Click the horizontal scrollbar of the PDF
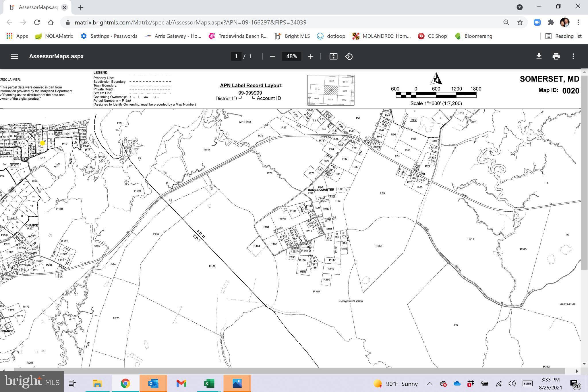Screen dimensions: 588x392 coord(289,371)
